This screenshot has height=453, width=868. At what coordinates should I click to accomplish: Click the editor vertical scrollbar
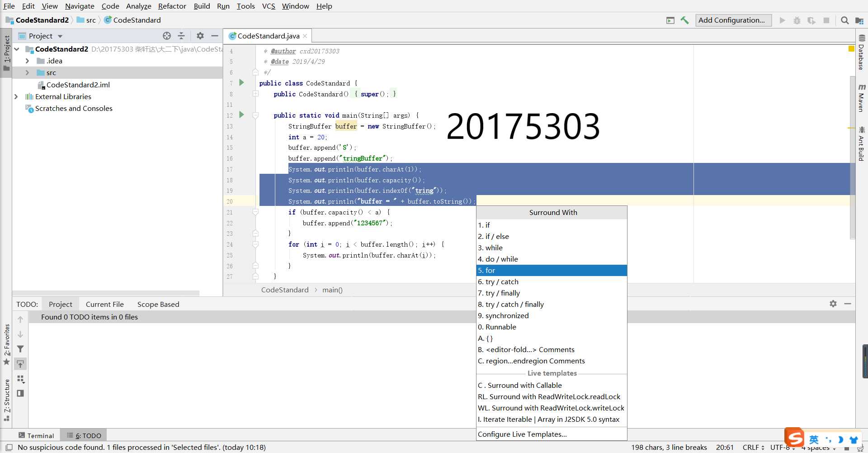[852, 157]
